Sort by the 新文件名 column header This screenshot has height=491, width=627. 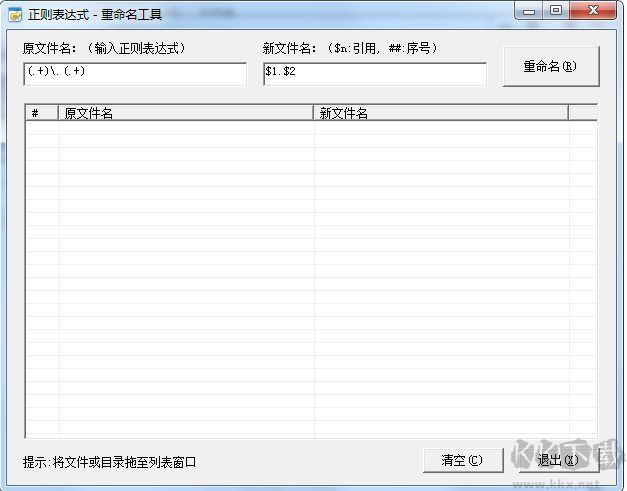[x=441, y=113]
